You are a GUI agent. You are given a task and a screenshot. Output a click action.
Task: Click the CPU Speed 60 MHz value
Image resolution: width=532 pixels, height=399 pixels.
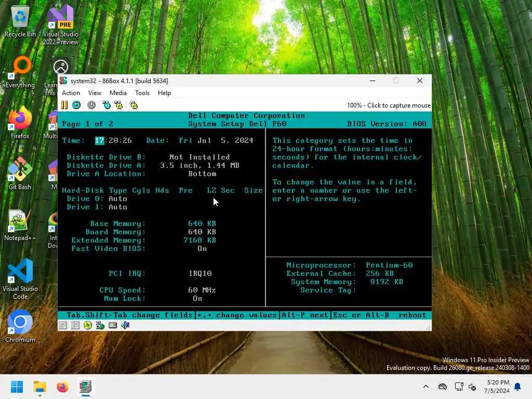click(202, 290)
